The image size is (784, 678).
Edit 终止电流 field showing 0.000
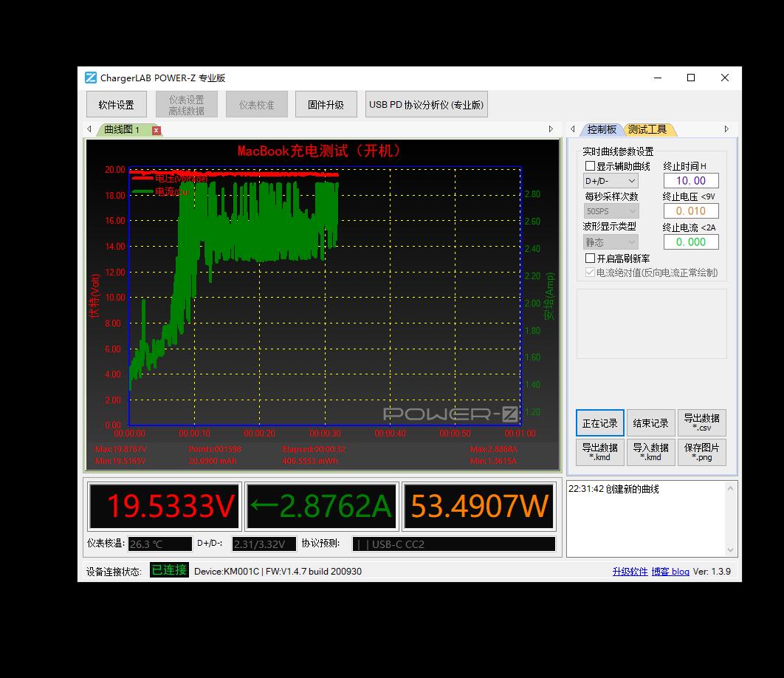coord(691,242)
